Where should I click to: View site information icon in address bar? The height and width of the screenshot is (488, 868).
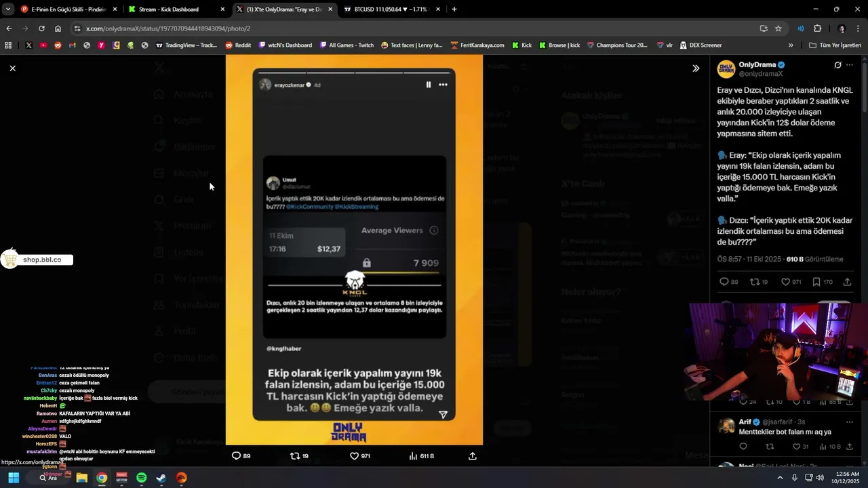click(77, 28)
